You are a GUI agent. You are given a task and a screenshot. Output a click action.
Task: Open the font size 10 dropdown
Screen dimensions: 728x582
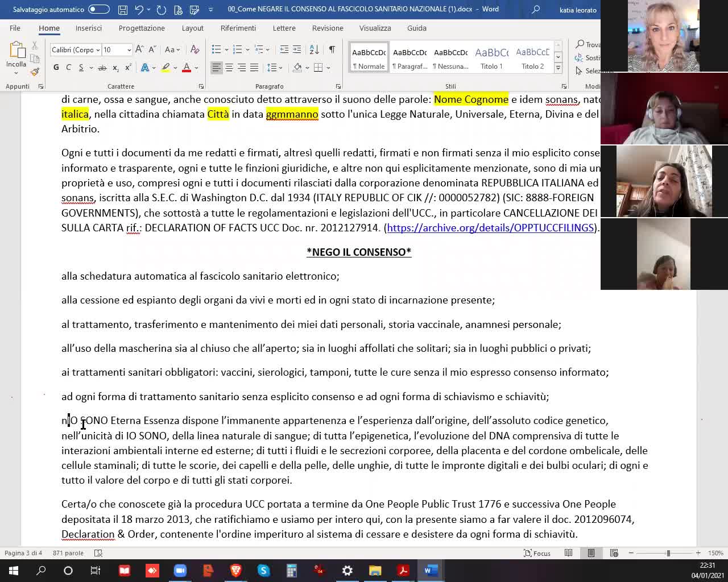click(129, 50)
